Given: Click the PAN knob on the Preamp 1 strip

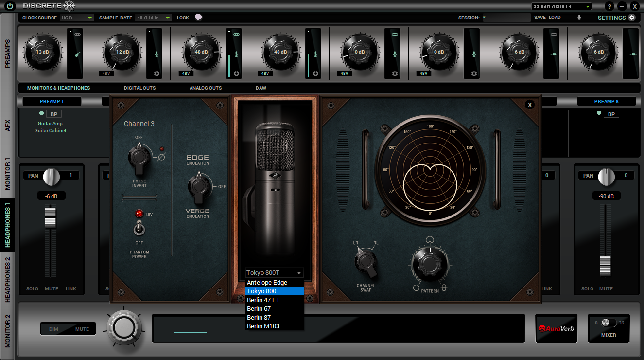Looking at the screenshot, I should click(51, 177).
